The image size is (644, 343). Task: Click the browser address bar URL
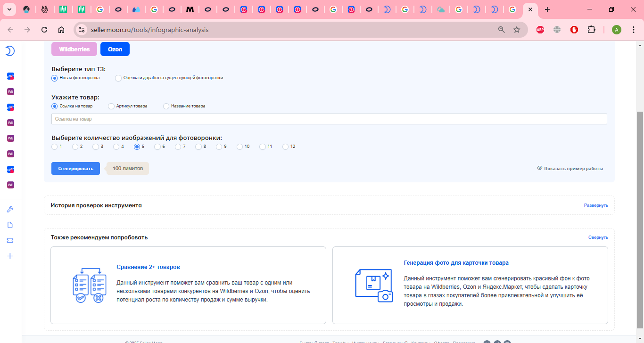[x=149, y=30]
